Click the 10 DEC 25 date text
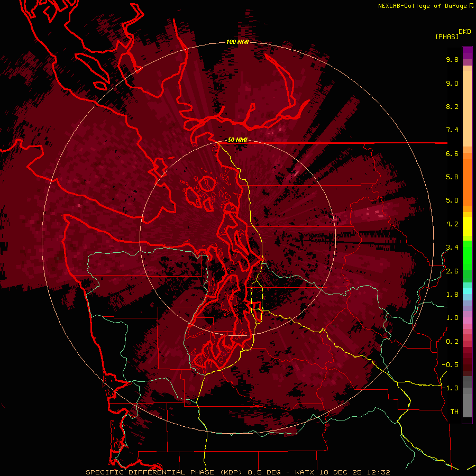The width and height of the screenshot is (476, 476). [x=341, y=472]
